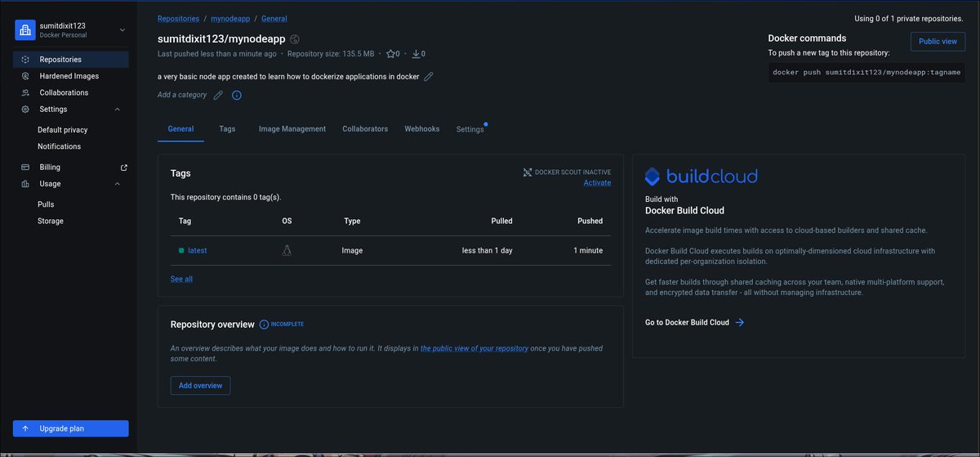
Task: Switch to the Collaborators tab
Action: click(365, 129)
